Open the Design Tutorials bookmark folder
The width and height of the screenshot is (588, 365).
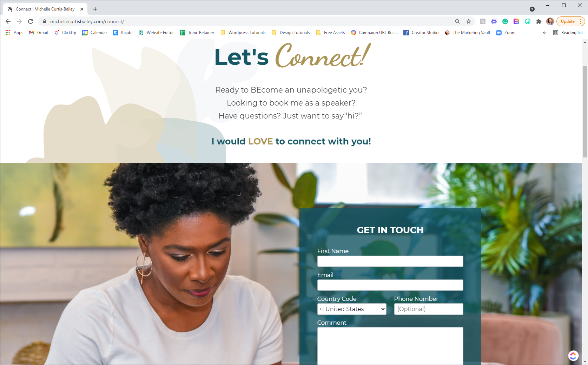[x=291, y=33]
